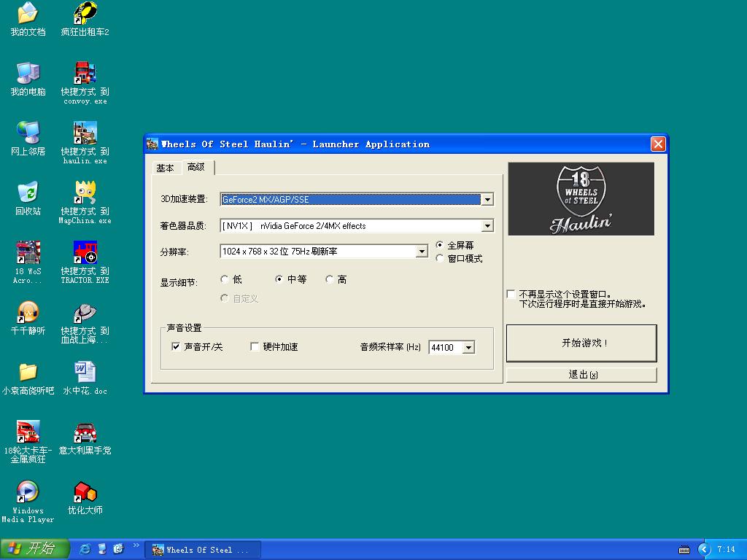Select the haulin.exe shortcut icon
This screenshot has height=560, width=747.
tap(85, 133)
